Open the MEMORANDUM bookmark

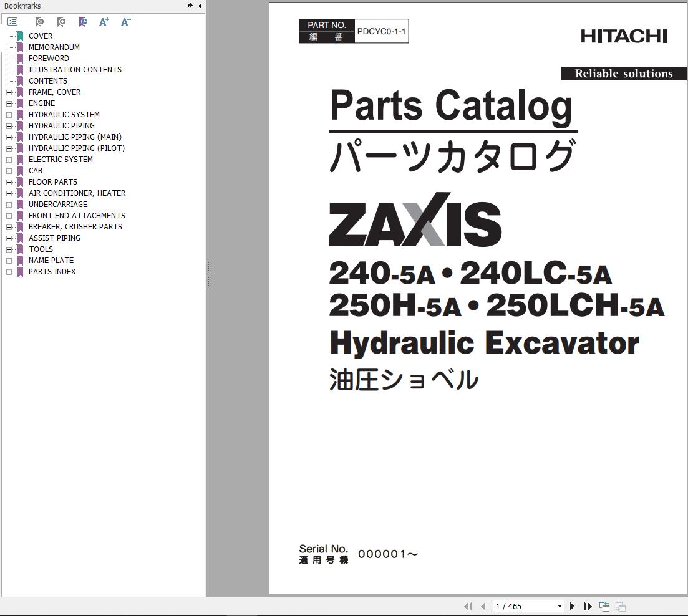54,47
